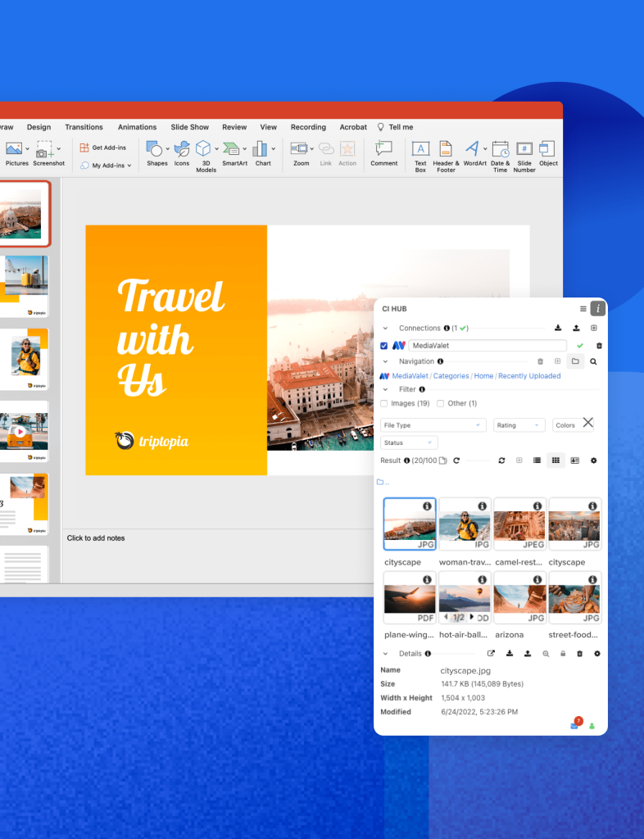Open Header & Footer settings
644x839 pixels.
point(446,156)
